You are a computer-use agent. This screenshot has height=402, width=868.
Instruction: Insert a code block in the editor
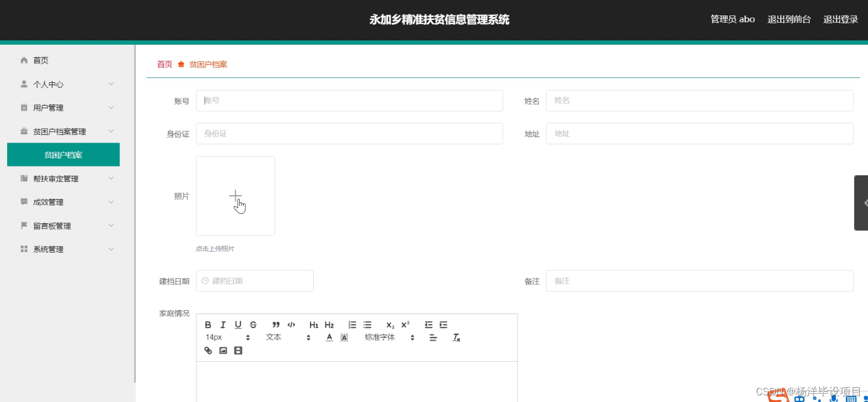(x=291, y=325)
